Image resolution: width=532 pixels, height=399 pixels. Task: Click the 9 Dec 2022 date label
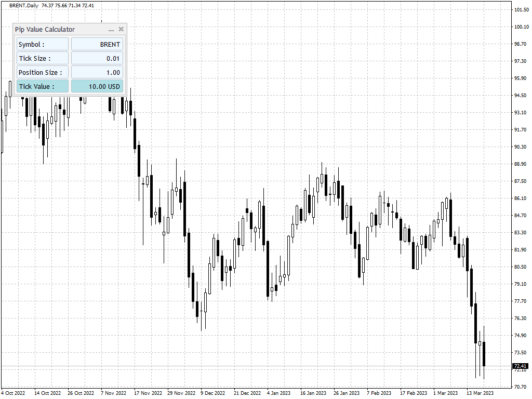(212, 393)
